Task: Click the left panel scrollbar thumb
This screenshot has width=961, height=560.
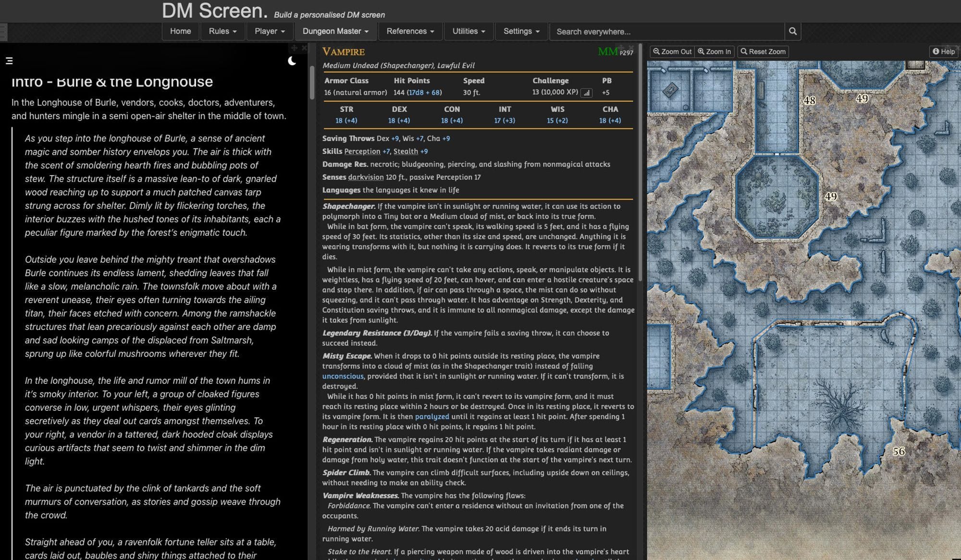Action: click(x=312, y=83)
